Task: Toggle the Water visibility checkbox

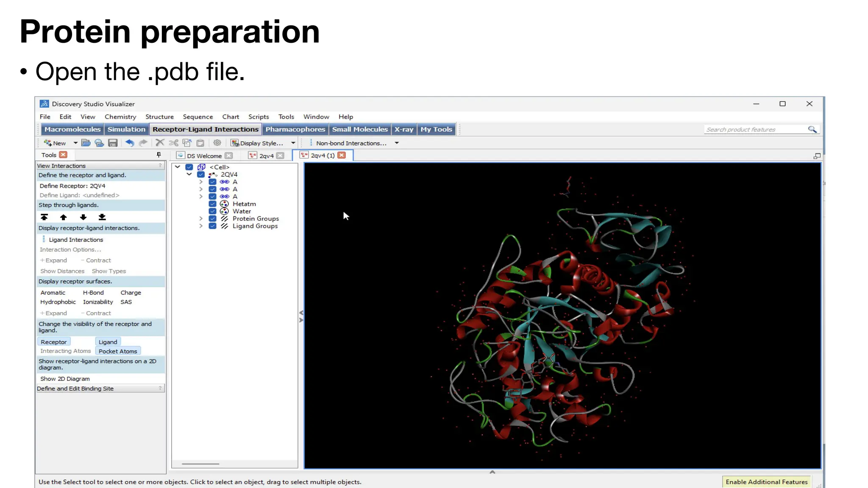Action: pos(213,211)
